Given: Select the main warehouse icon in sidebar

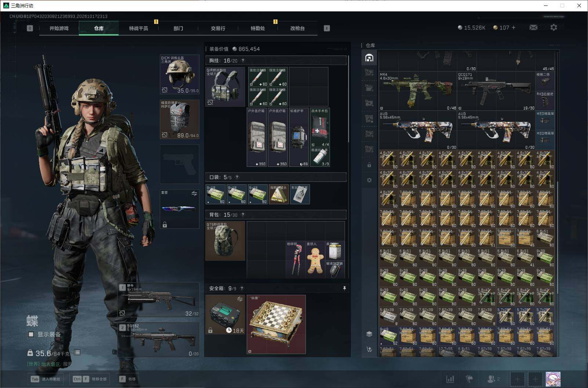Looking at the screenshot, I should point(369,58).
